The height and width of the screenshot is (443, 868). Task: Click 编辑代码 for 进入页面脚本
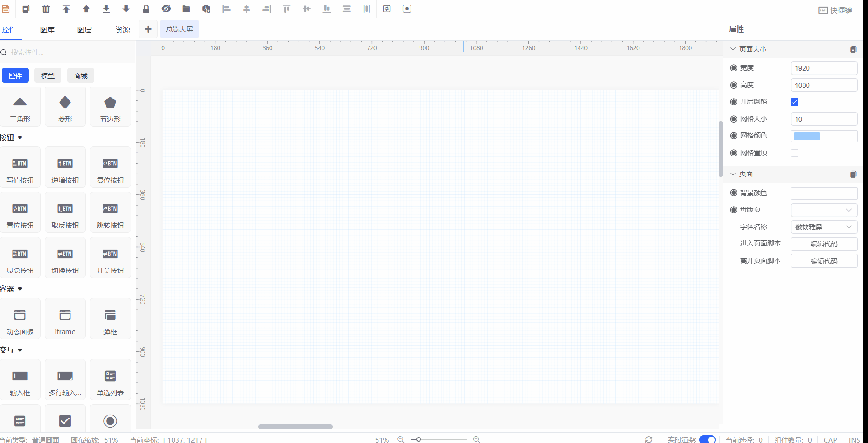click(824, 244)
